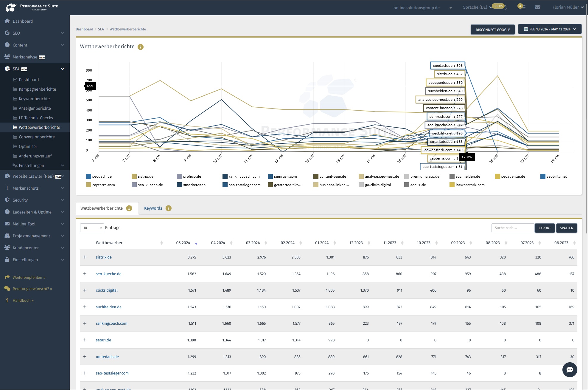Click the Weiterempfehlen share arrow icon
588x390 pixels.
click(7, 277)
